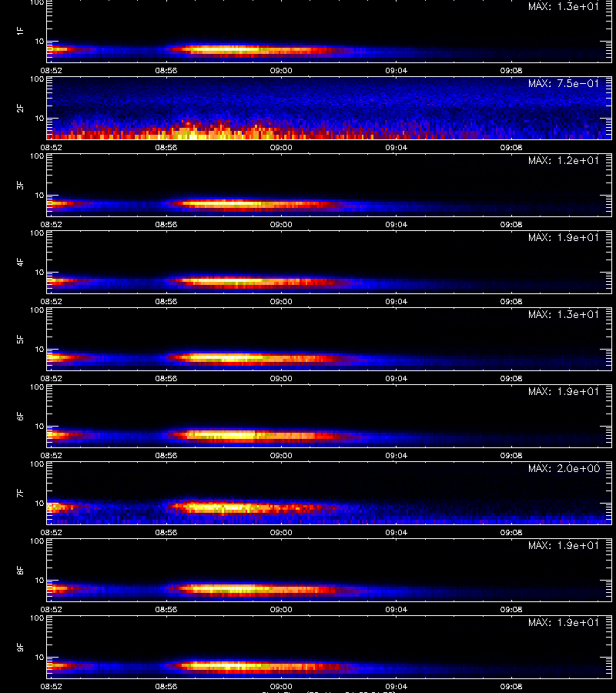616x693 pixels.
Task: Select the MAX value in the 9F panel
Action: point(564,622)
